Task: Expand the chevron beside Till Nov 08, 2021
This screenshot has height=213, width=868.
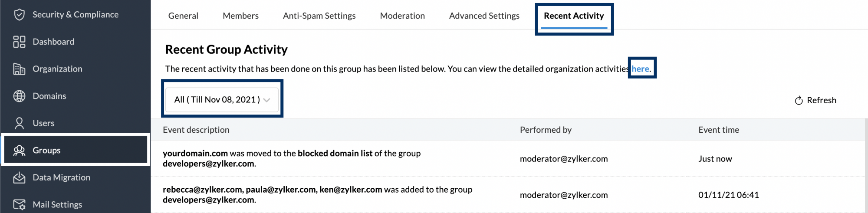Action: (x=267, y=100)
